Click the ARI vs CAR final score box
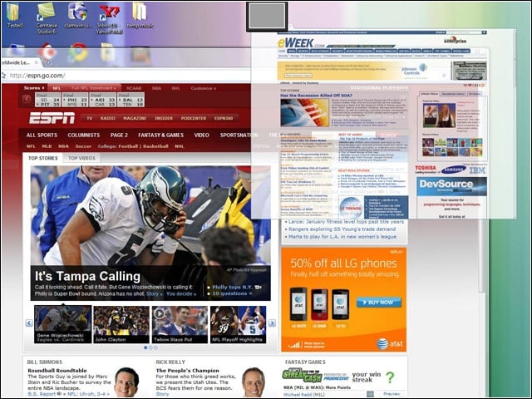This screenshot has height=399, width=532. tap(102, 100)
